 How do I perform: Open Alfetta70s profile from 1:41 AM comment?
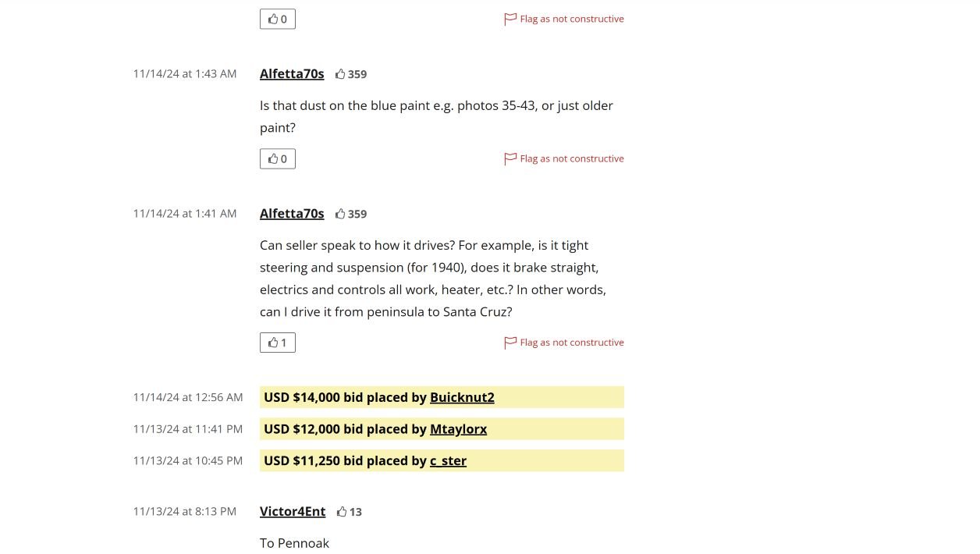[292, 214]
